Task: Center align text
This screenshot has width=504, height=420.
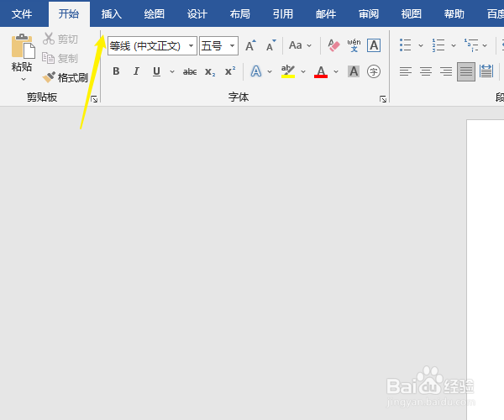Action: click(426, 71)
